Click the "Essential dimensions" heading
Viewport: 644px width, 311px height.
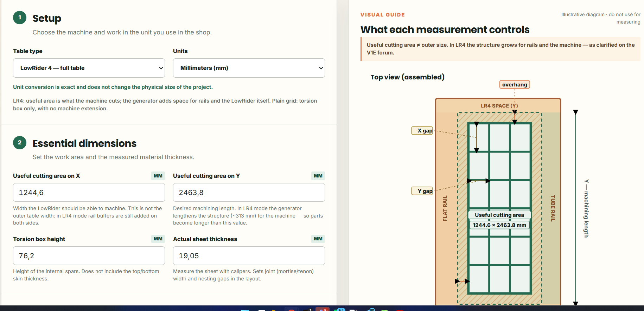(x=84, y=143)
